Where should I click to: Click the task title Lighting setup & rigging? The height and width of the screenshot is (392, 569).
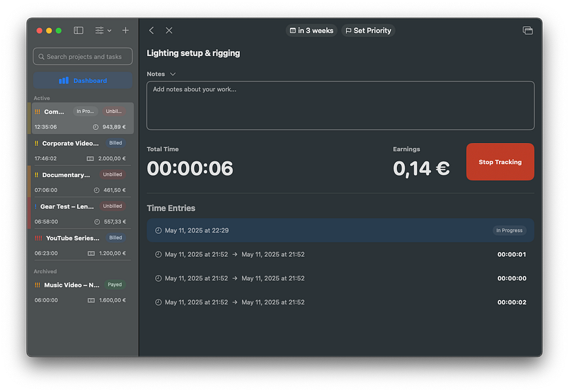(x=194, y=54)
